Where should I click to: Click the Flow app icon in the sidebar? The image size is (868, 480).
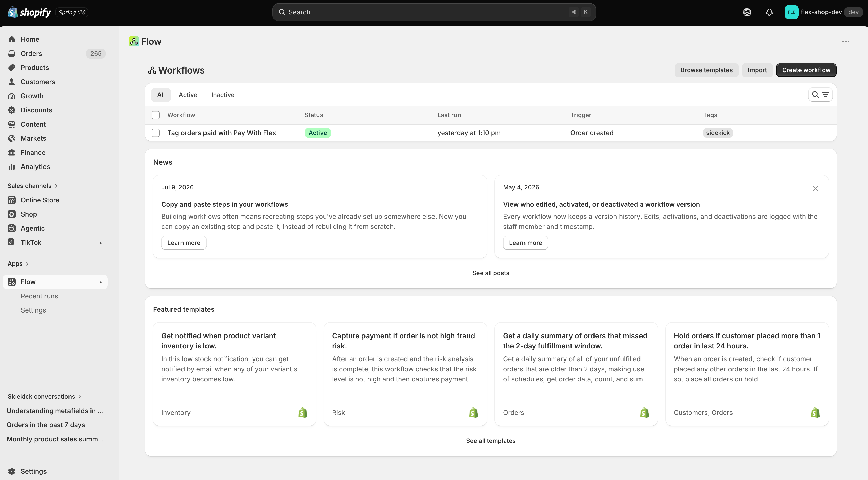tap(12, 282)
